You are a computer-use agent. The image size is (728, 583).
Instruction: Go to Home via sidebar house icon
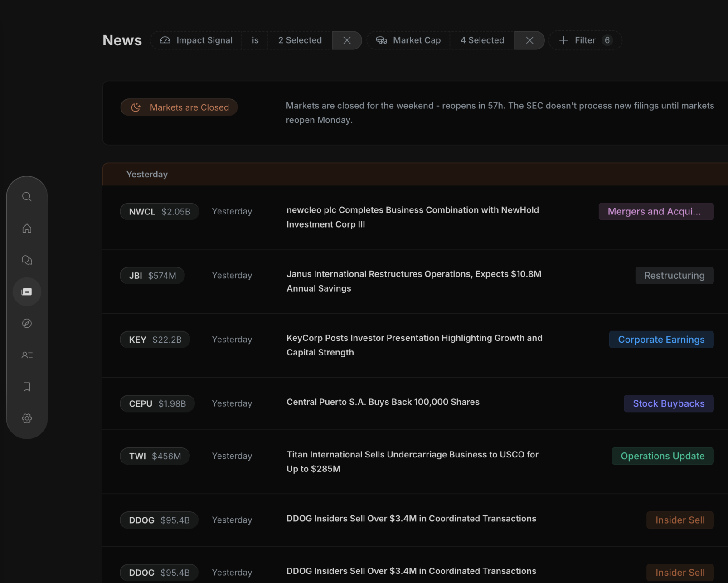point(27,228)
